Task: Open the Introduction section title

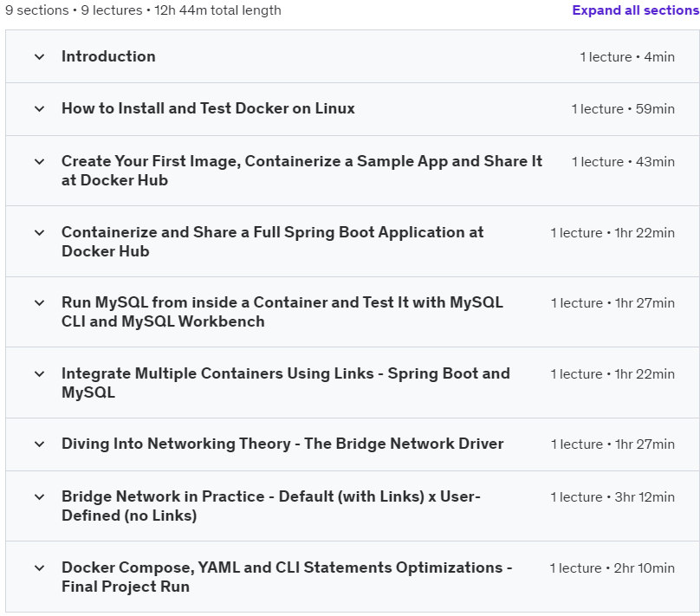Action: click(108, 56)
